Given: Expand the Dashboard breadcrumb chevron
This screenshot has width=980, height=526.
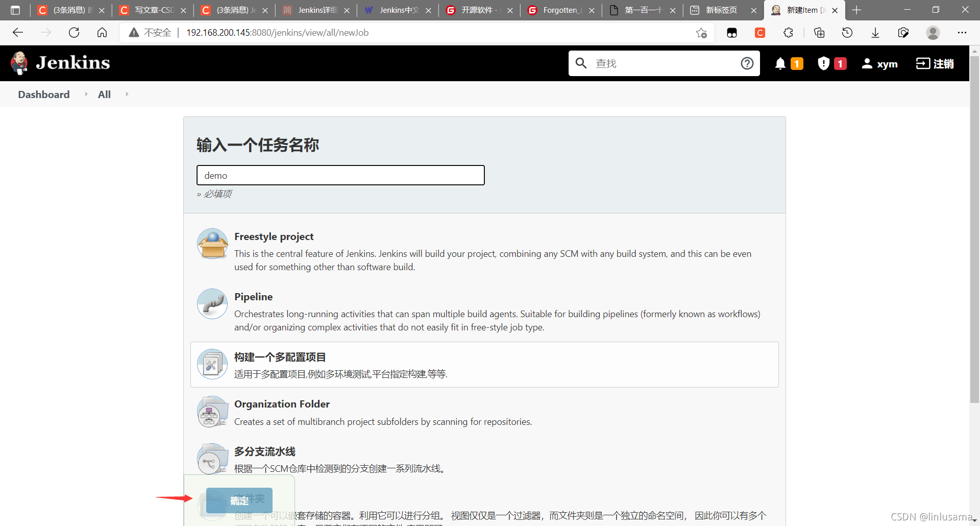Looking at the screenshot, I should tap(86, 94).
